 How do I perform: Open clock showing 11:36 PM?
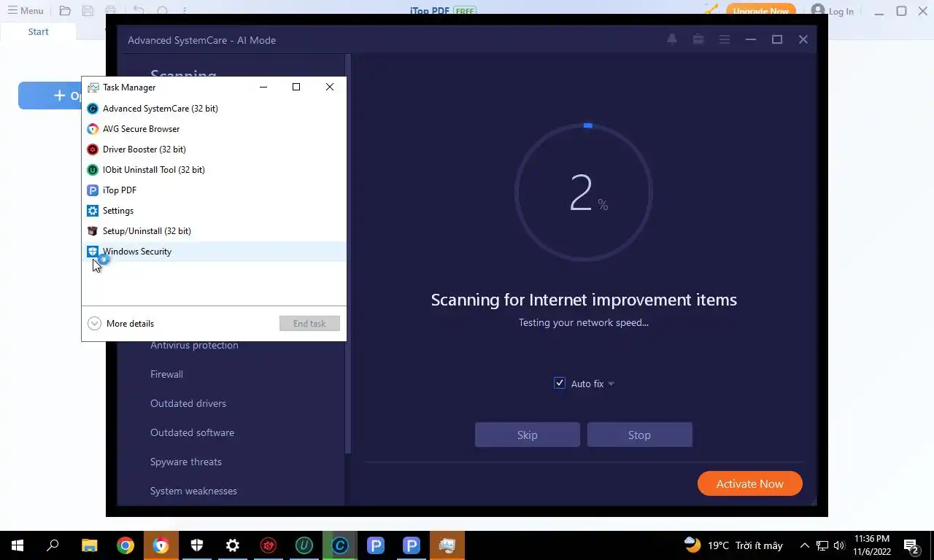[x=872, y=545]
